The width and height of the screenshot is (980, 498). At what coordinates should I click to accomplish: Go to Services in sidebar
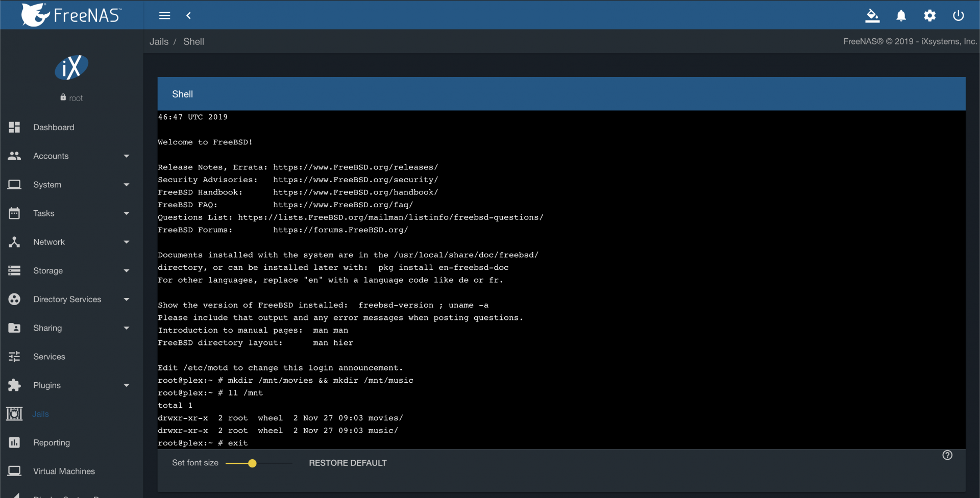tap(49, 357)
